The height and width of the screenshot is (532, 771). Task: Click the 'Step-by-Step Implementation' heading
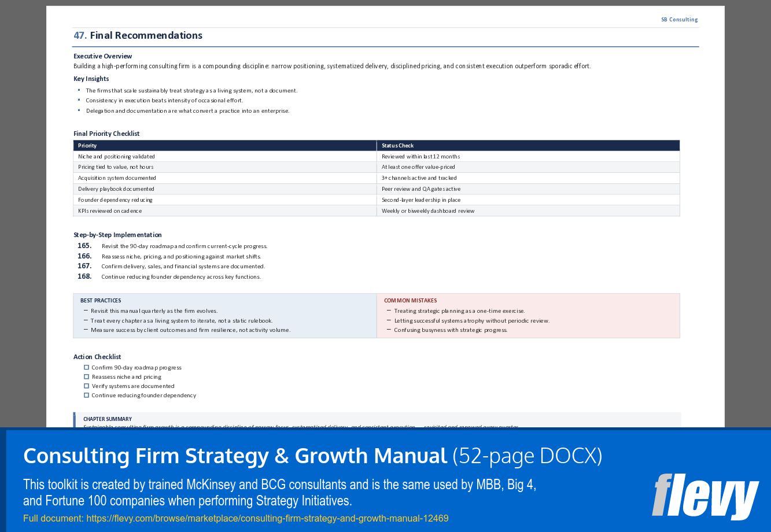[x=117, y=235]
